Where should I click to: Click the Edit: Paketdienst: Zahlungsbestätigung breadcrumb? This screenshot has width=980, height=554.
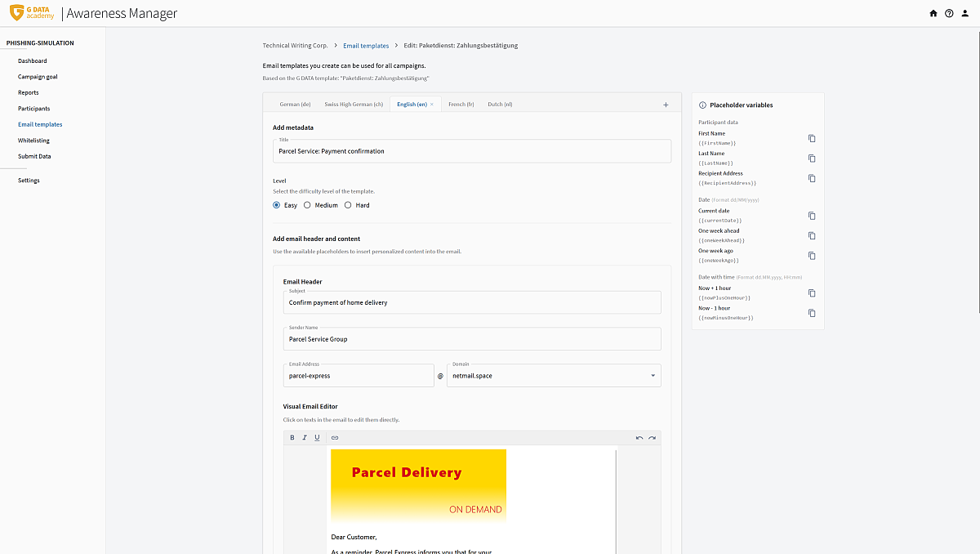(461, 46)
